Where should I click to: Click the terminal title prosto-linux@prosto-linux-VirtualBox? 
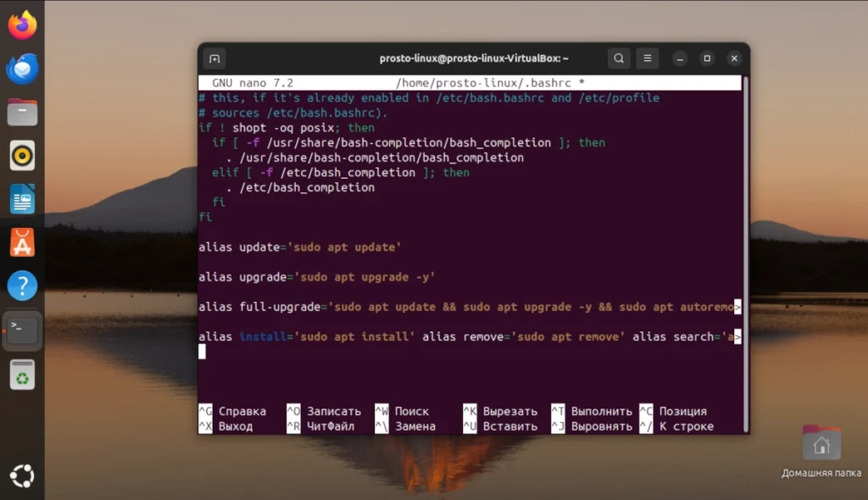tap(474, 58)
